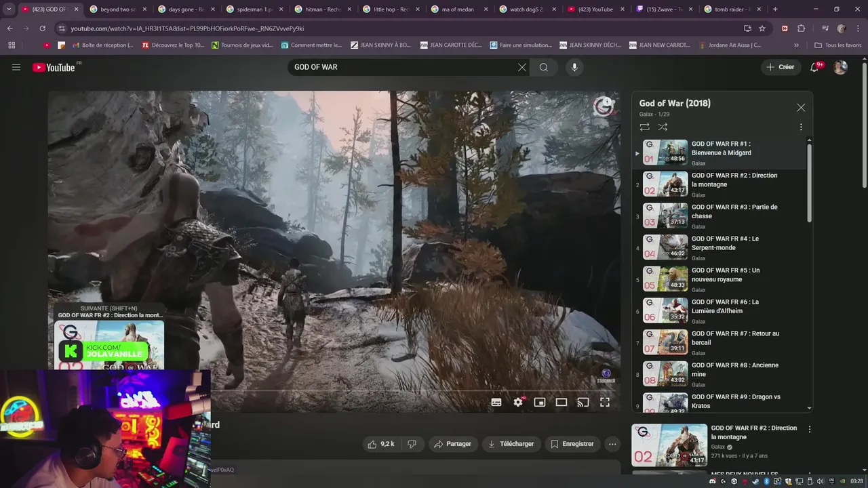Click the Partager button
This screenshot has width=868, height=488.
coord(453,444)
